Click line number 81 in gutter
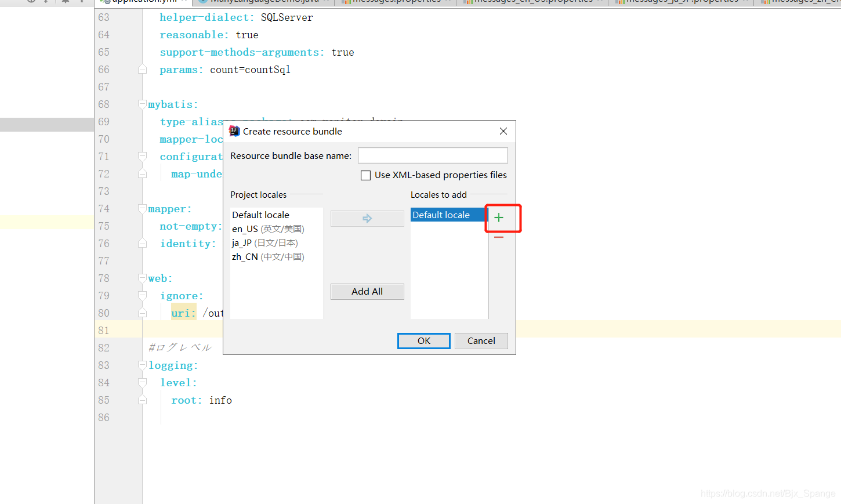The height and width of the screenshot is (504, 841). coord(103,331)
